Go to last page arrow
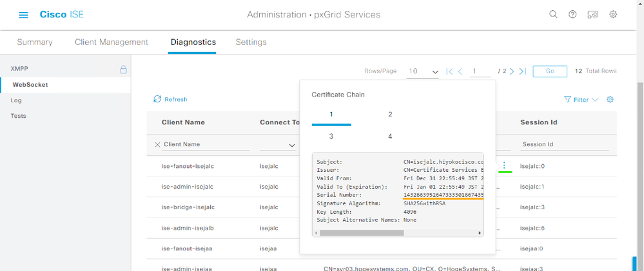The width and height of the screenshot is (644, 271). (522, 71)
